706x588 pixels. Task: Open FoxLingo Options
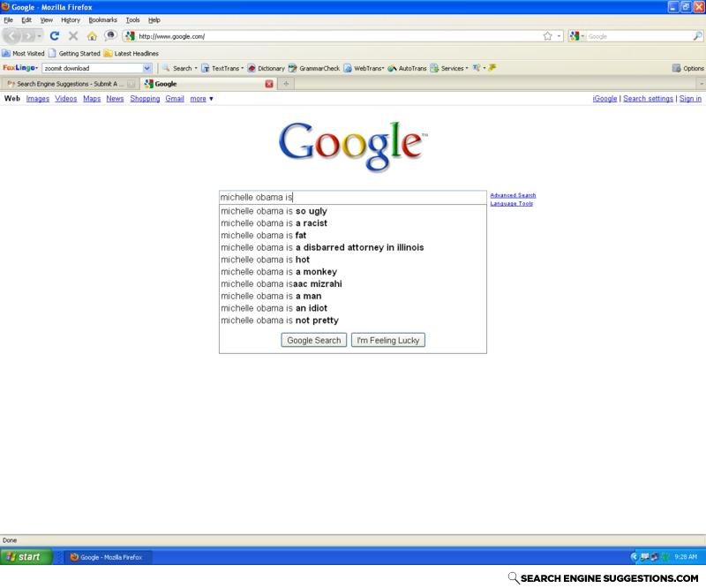687,68
